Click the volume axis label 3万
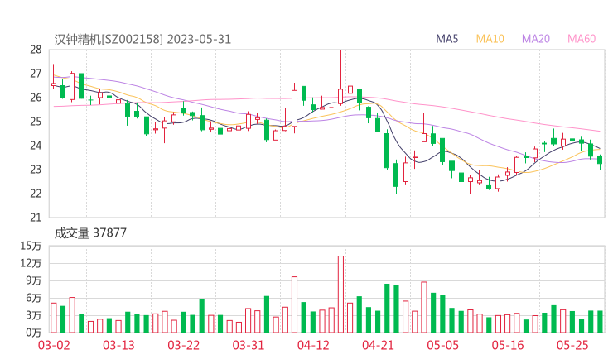This screenshot has width=613, height=364. pos(34,315)
